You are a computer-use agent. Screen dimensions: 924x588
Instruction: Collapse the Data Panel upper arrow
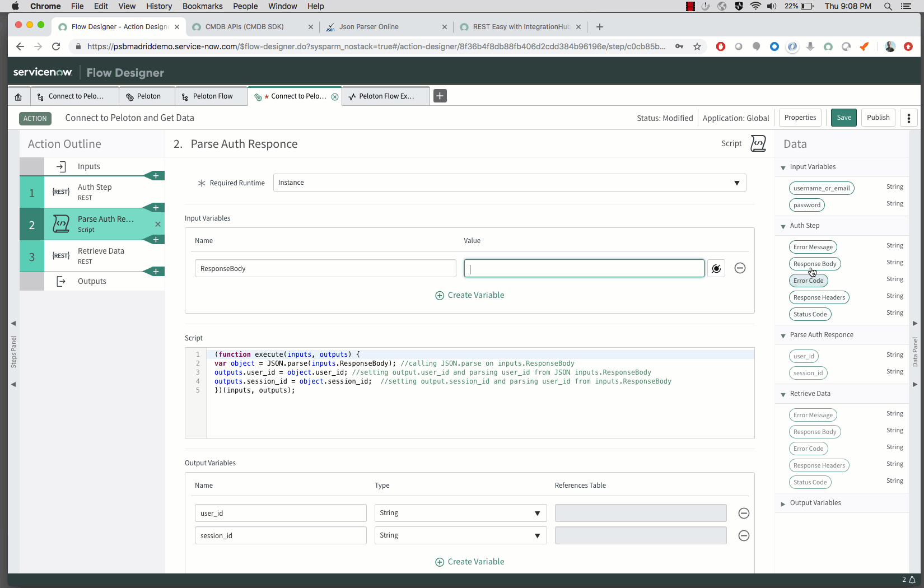(x=915, y=323)
